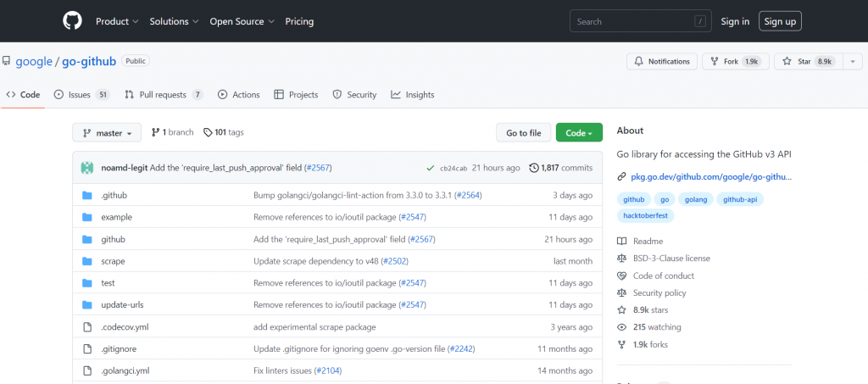Switch to the Projects tab
The image size is (868, 384).
tap(296, 95)
